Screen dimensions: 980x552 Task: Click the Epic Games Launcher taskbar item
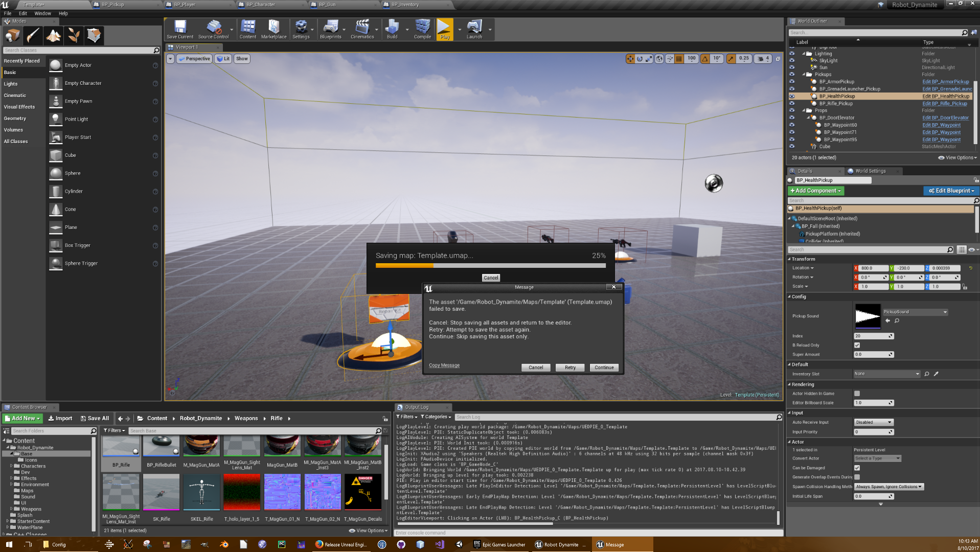(500, 544)
